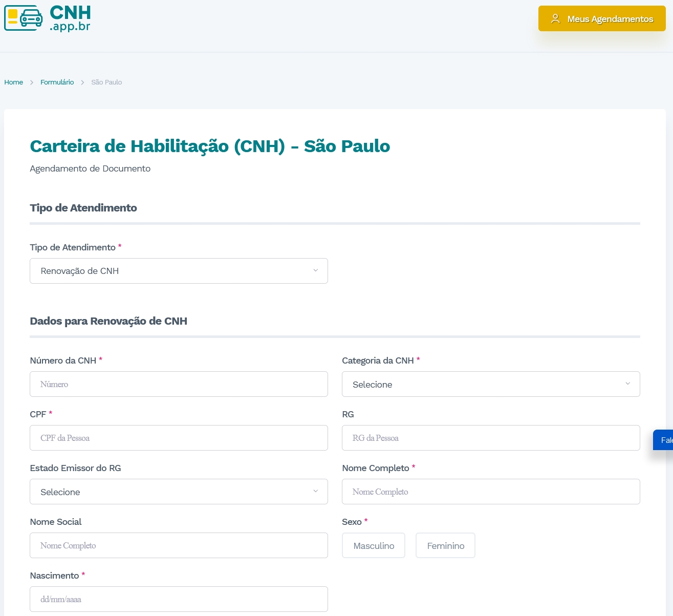
Task: Open Estado Emissor do RG dropdown
Action: pyautogui.click(x=179, y=492)
